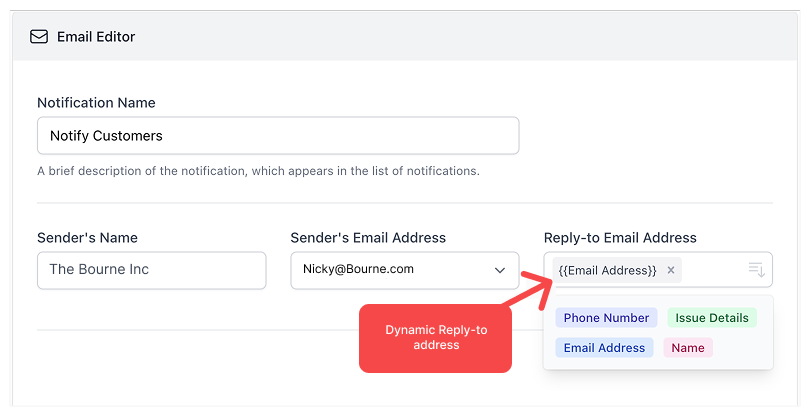Image resolution: width=810 pixels, height=416 pixels.
Task: Insert the Phone Number merge tag
Action: (606, 318)
